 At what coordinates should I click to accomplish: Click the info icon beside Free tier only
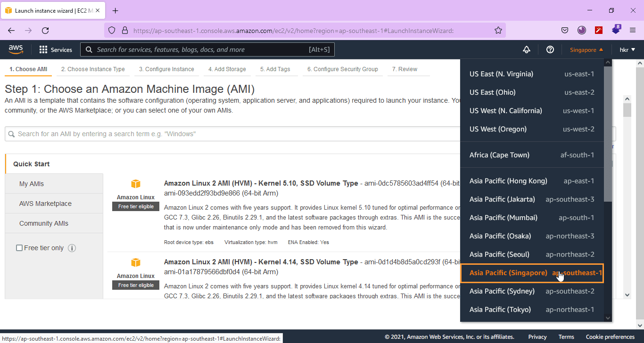coord(72,248)
